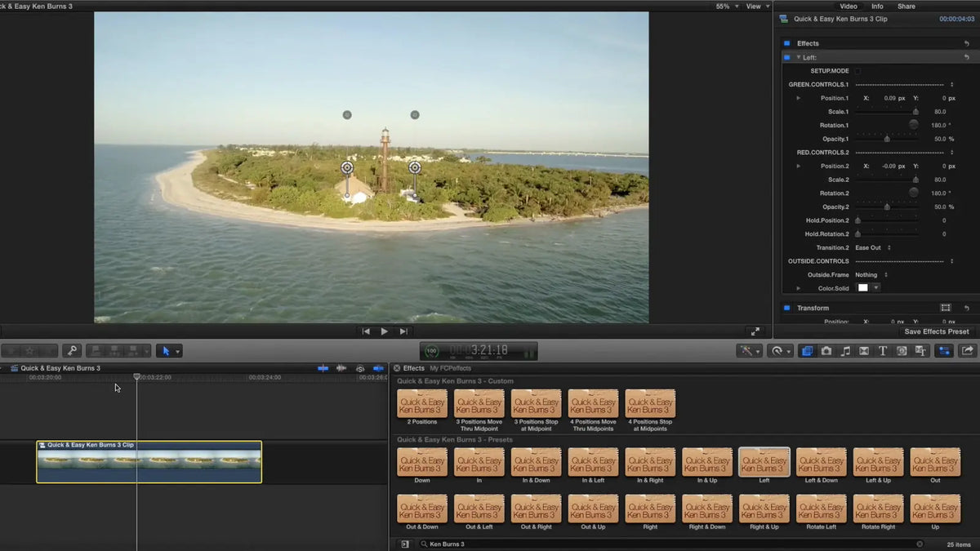Screen dimensions: 980x551
Task: Collapse the Left effect disclosure triangle
Action: (x=799, y=57)
